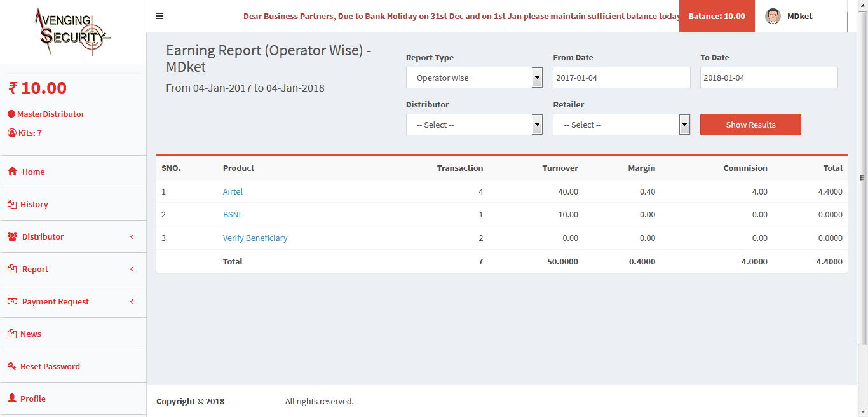Open the Home menu item
Viewport: 868px width, 417px height.
tap(73, 172)
